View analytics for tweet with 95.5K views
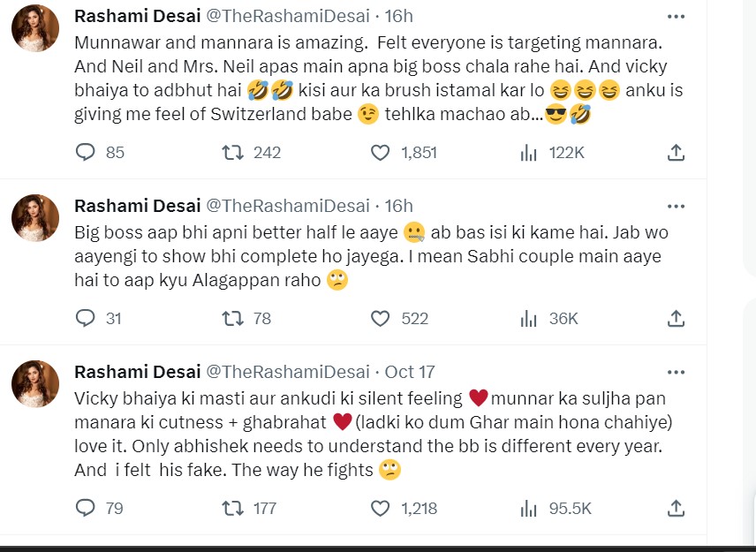The width and height of the screenshot is (756, 552). click(x=528, y=508)
